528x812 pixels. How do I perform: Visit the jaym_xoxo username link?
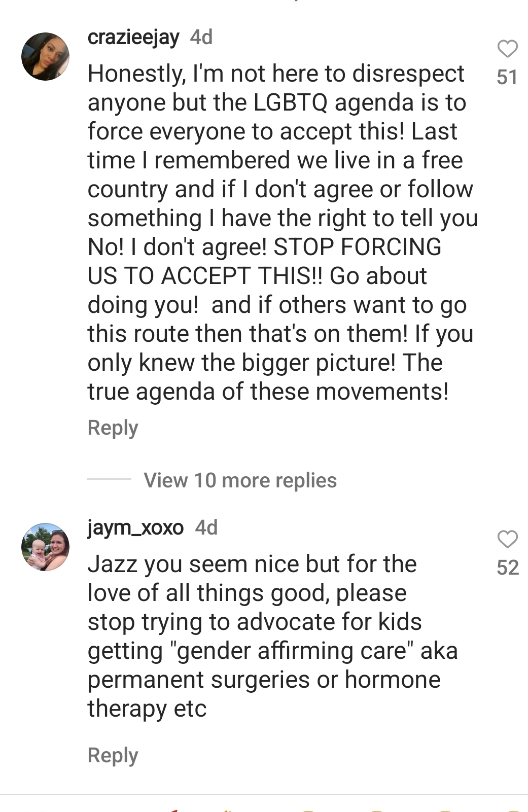tap(135, 528)
